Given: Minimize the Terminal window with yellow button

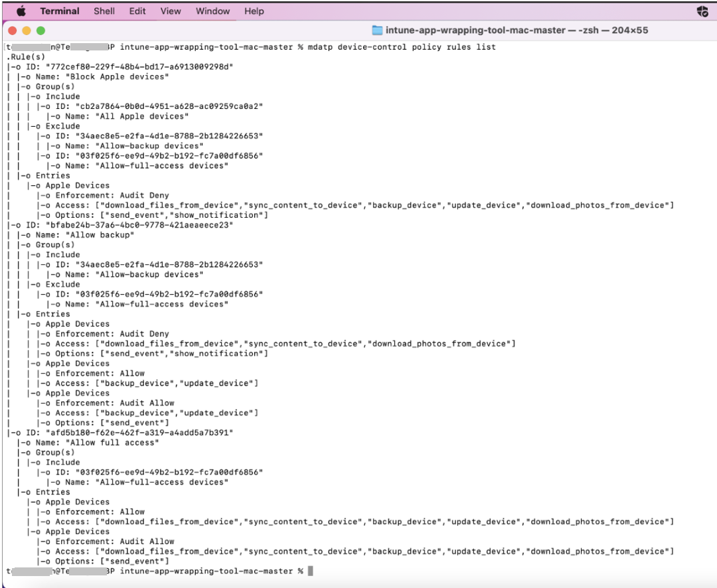Looking at the screenshot, I should [27, 31].
